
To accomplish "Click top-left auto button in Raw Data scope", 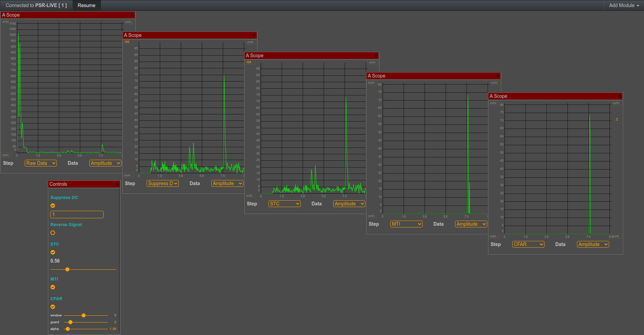I will click(6, 22).
